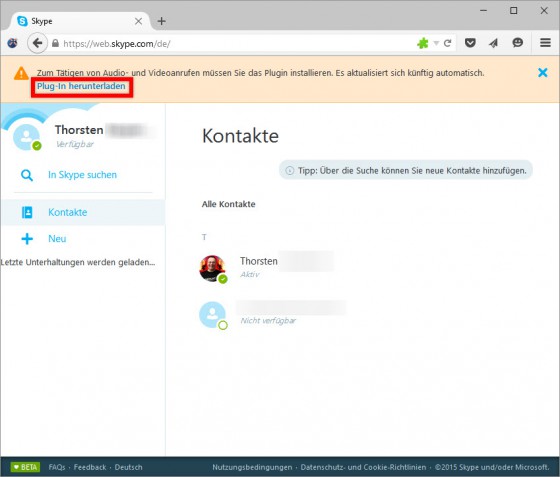This screenshot has width=560, height=477.
Task: Select Kontakte in the sidebar
Action: (x=83, y=212)
